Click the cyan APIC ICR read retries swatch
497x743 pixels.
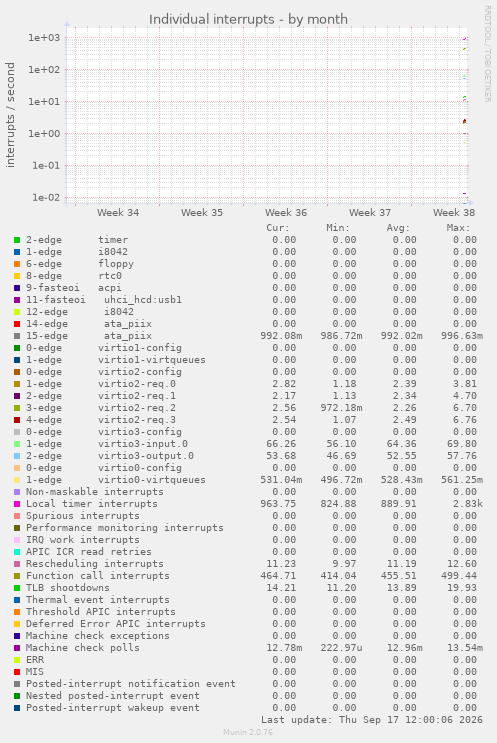click(17, 552)
